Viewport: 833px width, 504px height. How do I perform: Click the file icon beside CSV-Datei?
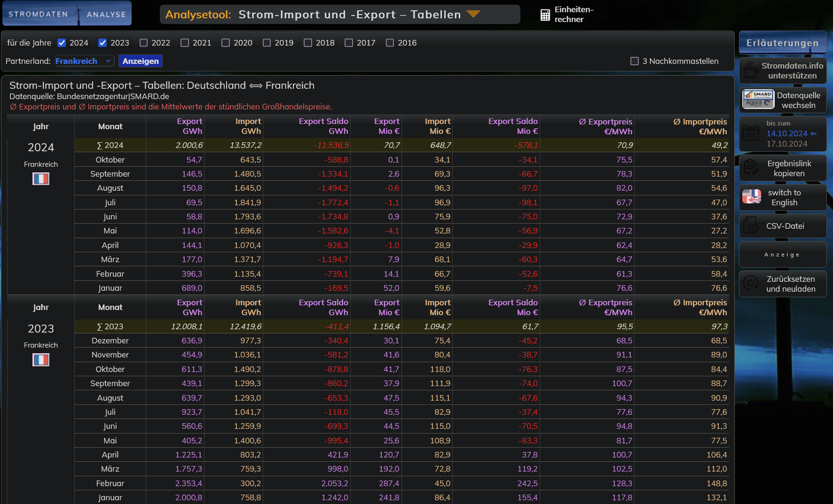(751, 226)
